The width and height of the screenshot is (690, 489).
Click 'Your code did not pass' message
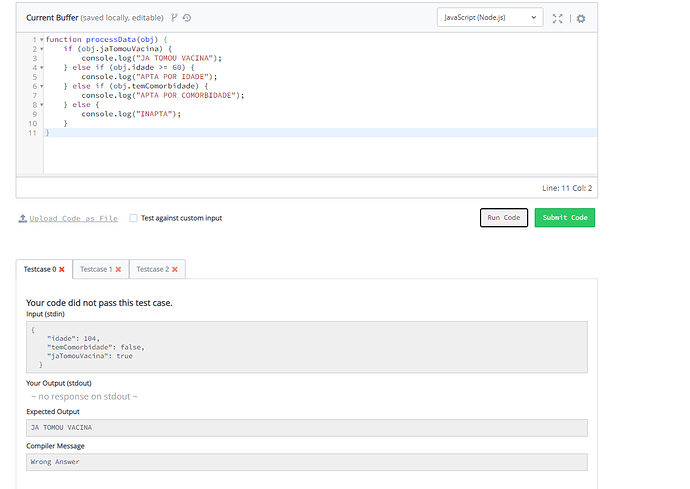pyautogui.click(x=99, y=303)
